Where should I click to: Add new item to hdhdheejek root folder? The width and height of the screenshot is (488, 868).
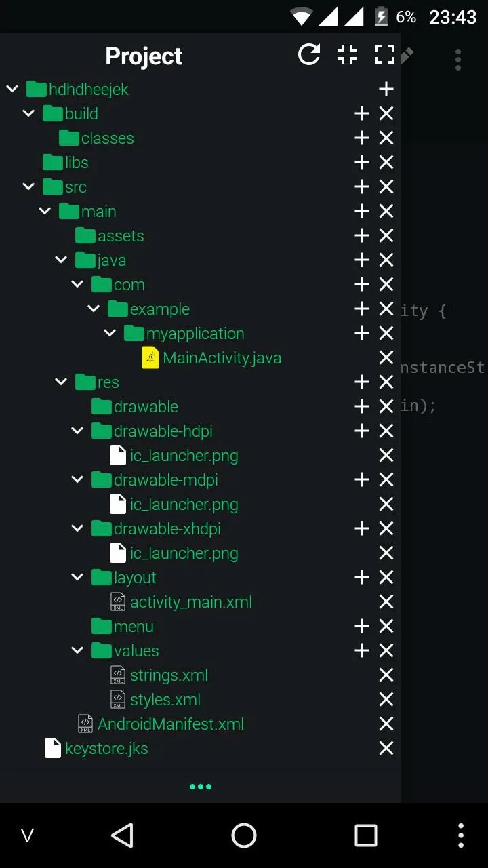click(x=386, y=89)
